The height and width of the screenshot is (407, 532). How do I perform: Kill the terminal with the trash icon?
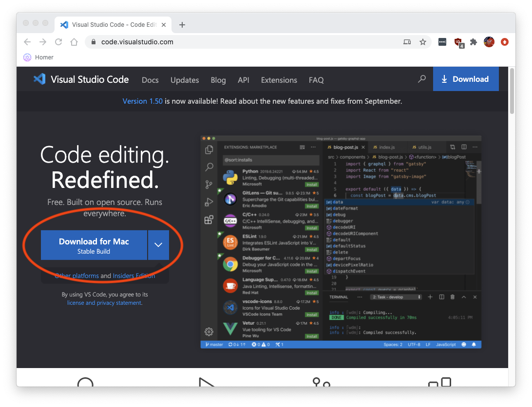(x=452, y=296)
